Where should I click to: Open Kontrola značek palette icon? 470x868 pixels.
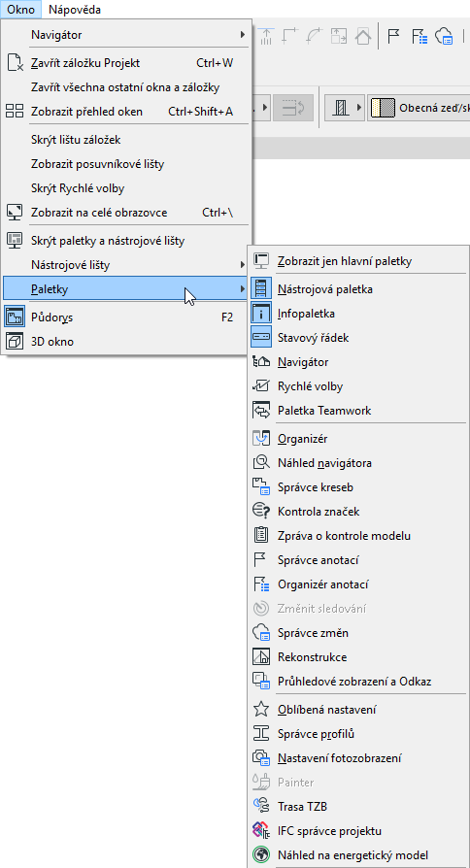(260, 512)
